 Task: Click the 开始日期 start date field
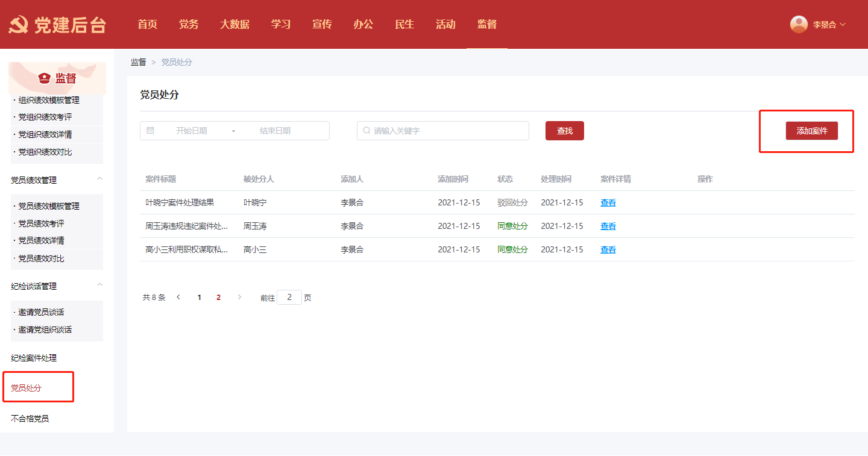point(192,131)
